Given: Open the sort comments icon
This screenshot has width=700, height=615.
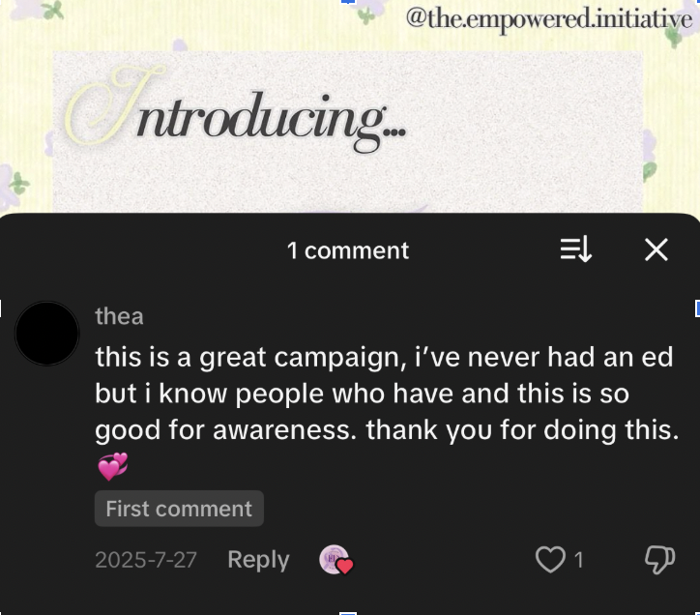Looking at the screenshot, I should [576, 249].
